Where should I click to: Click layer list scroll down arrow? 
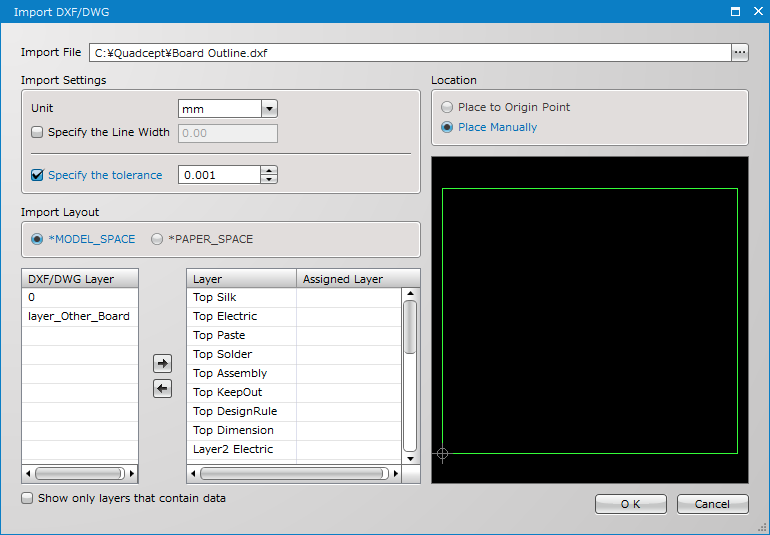coord(411,459)
